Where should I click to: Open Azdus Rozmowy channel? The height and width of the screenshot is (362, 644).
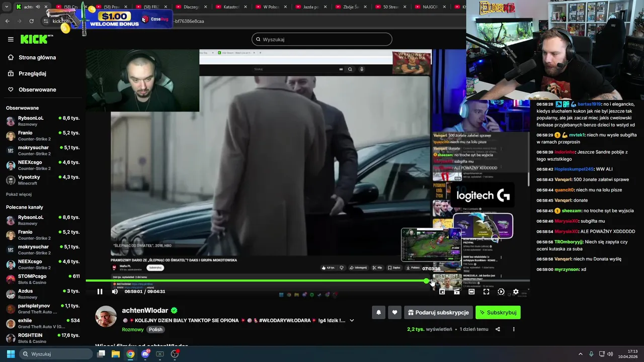[x=43, y=294]
